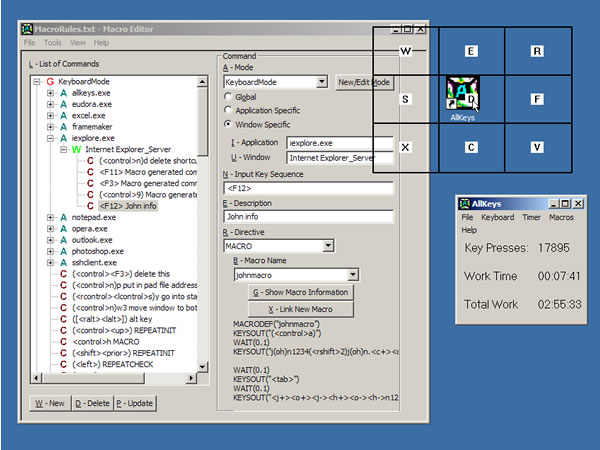Screen dimensions: 600x450
Task: Click the Description field containing John info
Action: tap(308, 217)
